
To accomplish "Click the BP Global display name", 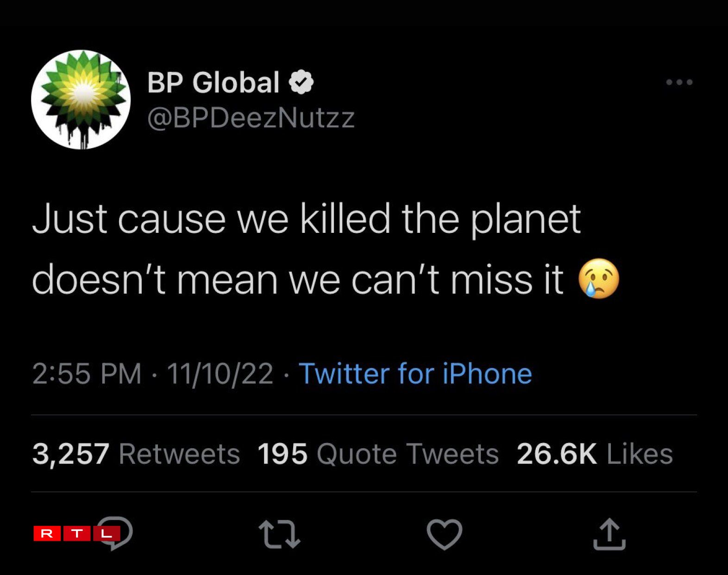I will [214, 82].
